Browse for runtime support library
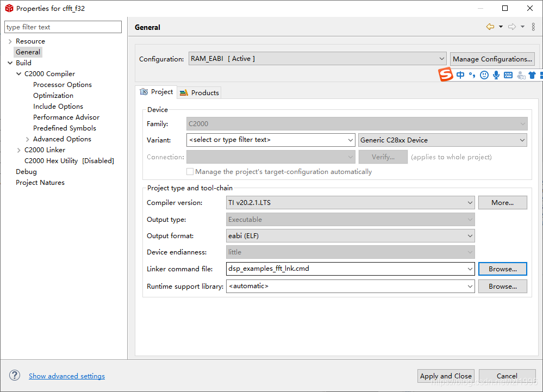The image size is (543, 392). point(502,287)
